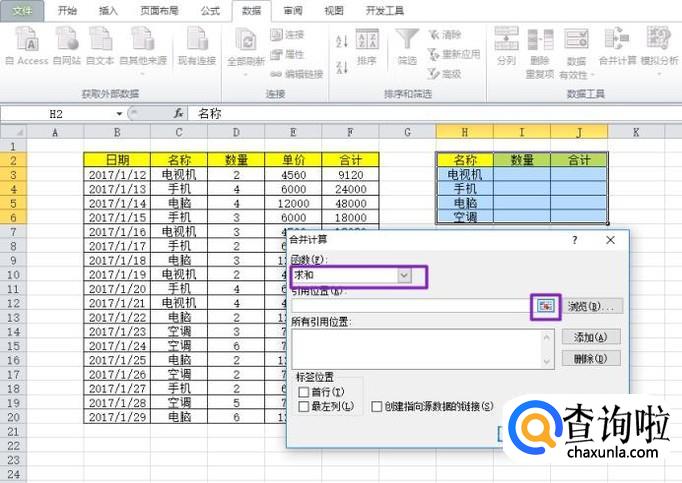
Task: Click the 添加 (Add) button
Action: tap(591, 337)
